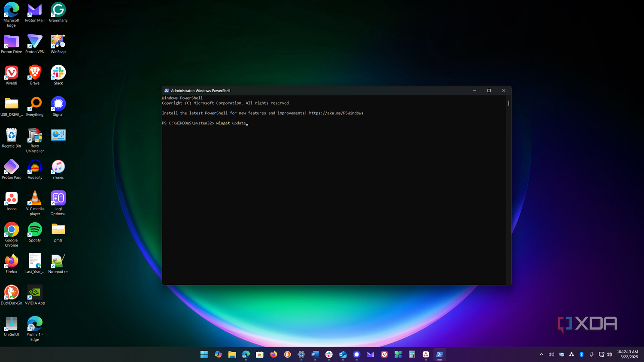Open Copilot from the taskbar
Viewport: 644px width, 362px height.
pos(218,354)
